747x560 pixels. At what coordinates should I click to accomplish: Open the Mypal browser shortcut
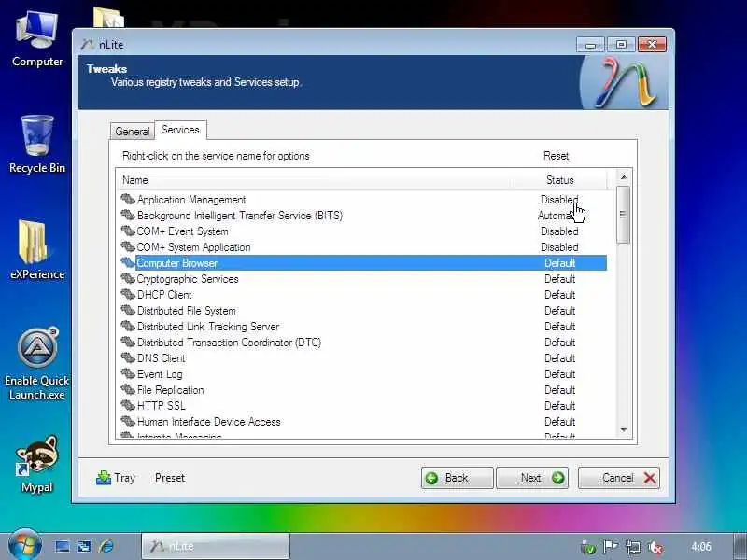tap(37, 464)
